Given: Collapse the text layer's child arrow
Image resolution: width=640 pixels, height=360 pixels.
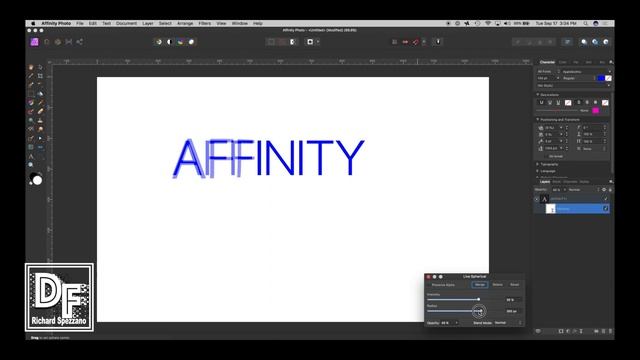Looking at the screenshot, I should [x=537, y=199].
